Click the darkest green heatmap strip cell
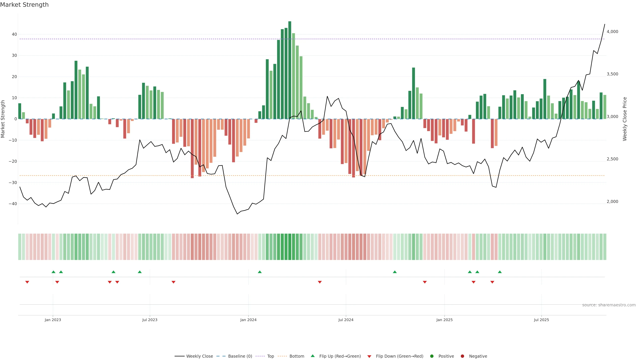The height and width of the screenshot is (362, 644). coord(290,247)
